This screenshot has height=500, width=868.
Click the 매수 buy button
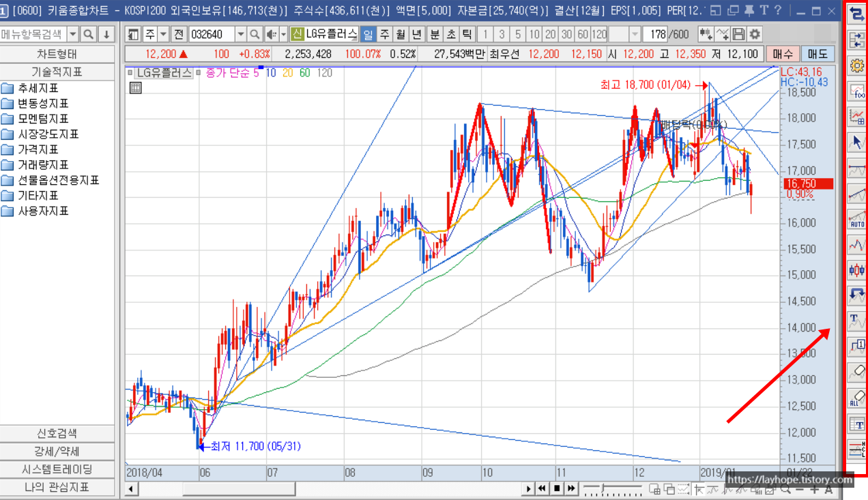783,54
